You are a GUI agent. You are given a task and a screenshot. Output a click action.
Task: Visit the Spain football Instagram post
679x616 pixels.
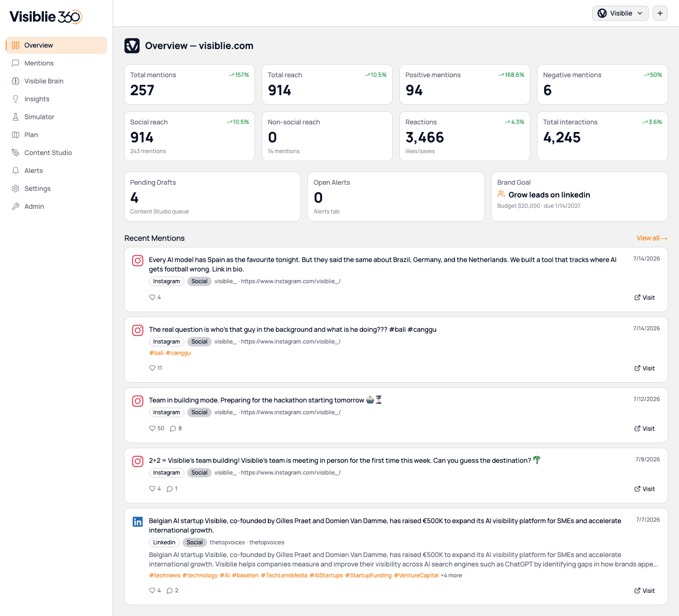click(645, 297)
